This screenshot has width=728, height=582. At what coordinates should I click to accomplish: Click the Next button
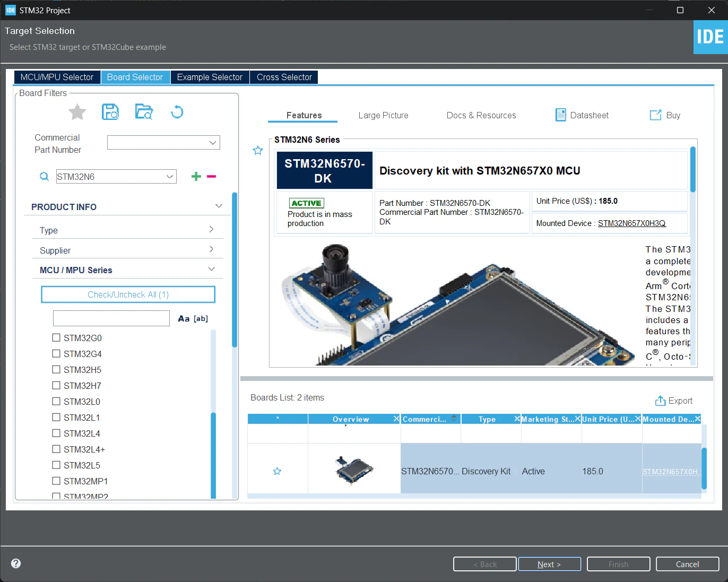click(x=549, y=564)
